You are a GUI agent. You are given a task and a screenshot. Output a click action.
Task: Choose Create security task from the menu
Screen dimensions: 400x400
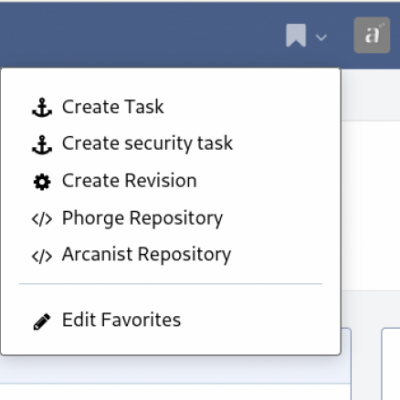tap(147, 144)
